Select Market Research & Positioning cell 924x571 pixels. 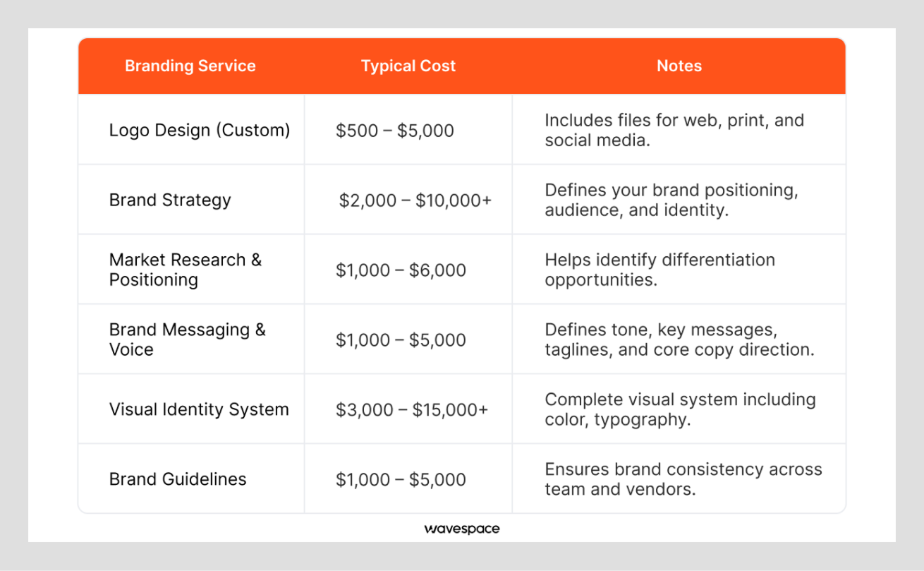(186, 270)
